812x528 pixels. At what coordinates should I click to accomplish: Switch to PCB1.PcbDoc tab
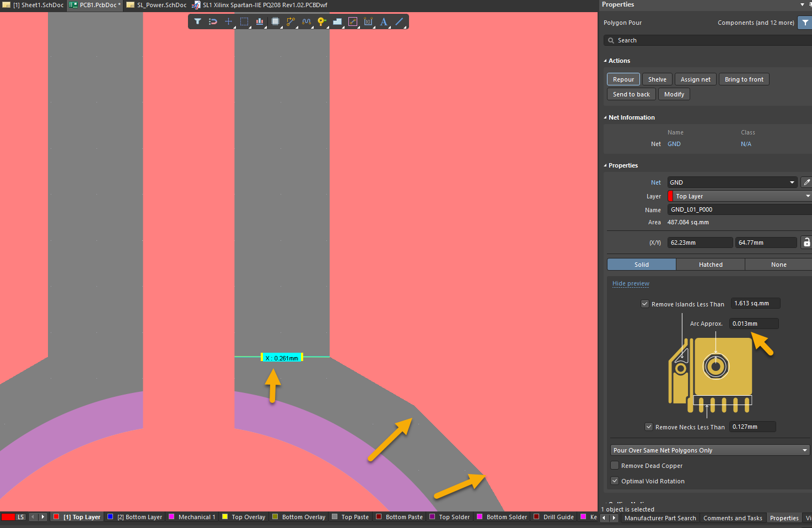coord(95,5)
